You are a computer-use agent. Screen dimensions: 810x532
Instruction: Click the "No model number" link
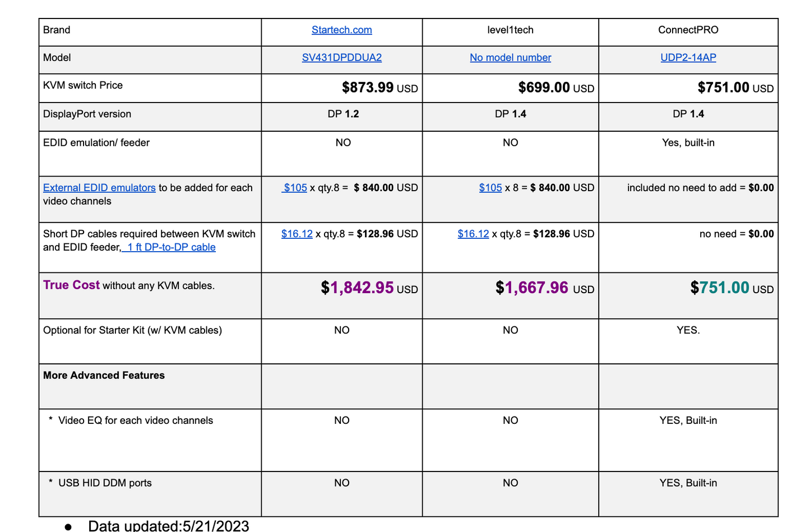510,58
